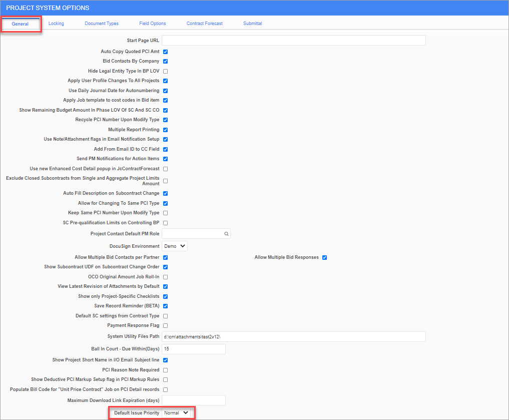The height and width of the screenshot is (420, 509).
Task: Enable OCO Original Amount Job Roll-In
Action: tap(166, 277)
